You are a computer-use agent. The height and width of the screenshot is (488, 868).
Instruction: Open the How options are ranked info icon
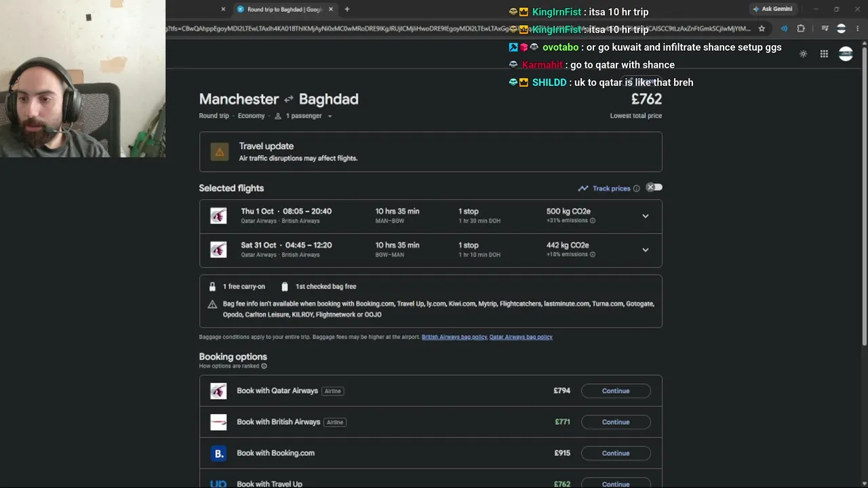(264, 366)
